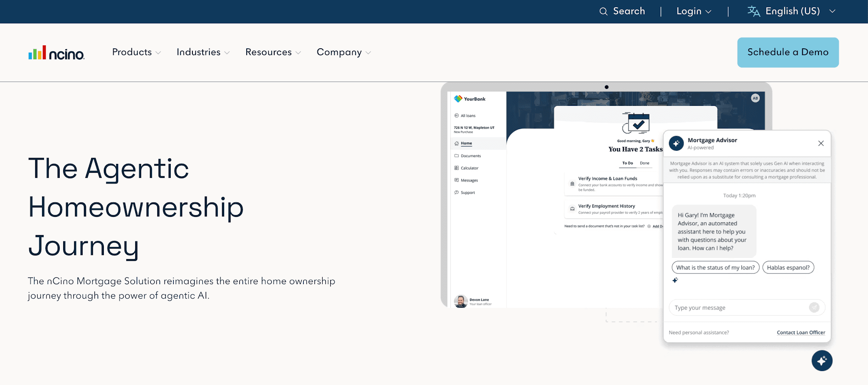Switch to the To Do tab

coord(627,163)
